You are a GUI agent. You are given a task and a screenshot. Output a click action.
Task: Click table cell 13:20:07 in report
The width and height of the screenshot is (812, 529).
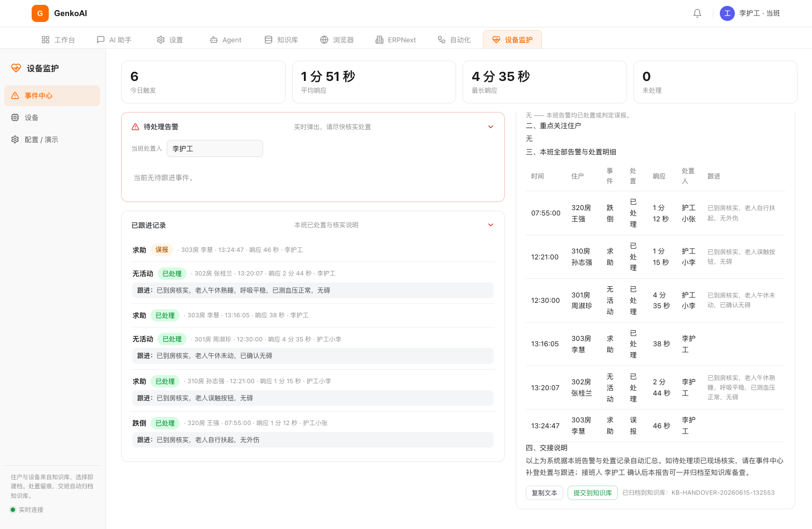click(x=546, y=388)
